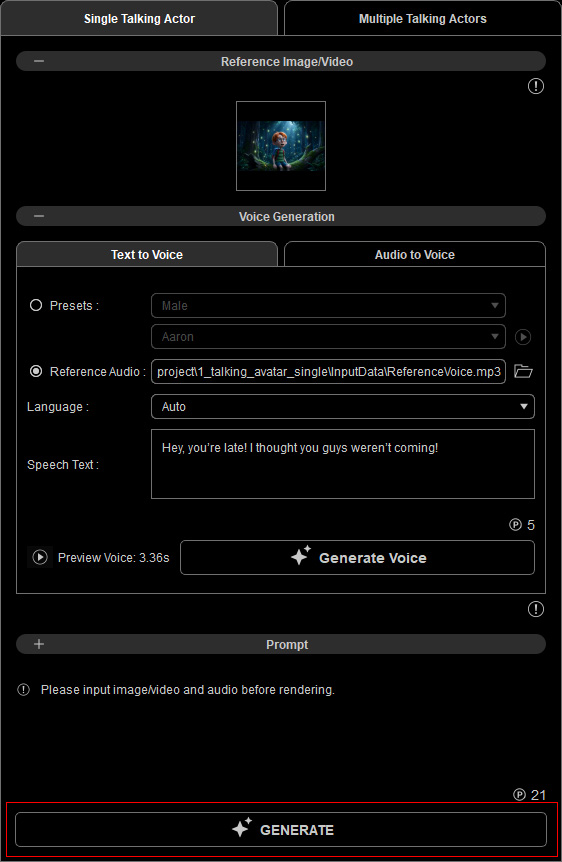Open the Language Auto dropdown
Image resolution: width=562 pixels, height=862 pixels.
tap(343, 406)
